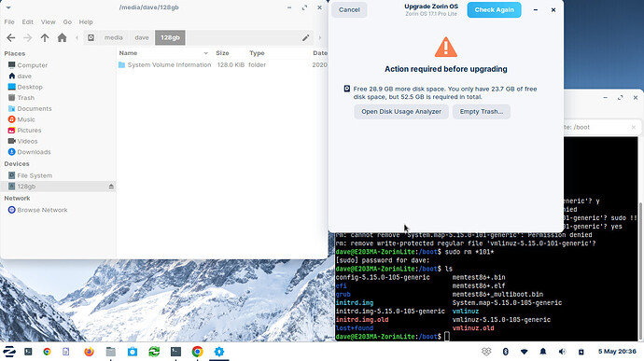Open Disk Usage Analyzer
Viewport: 644px width, 361px height.
click(401, 112)
